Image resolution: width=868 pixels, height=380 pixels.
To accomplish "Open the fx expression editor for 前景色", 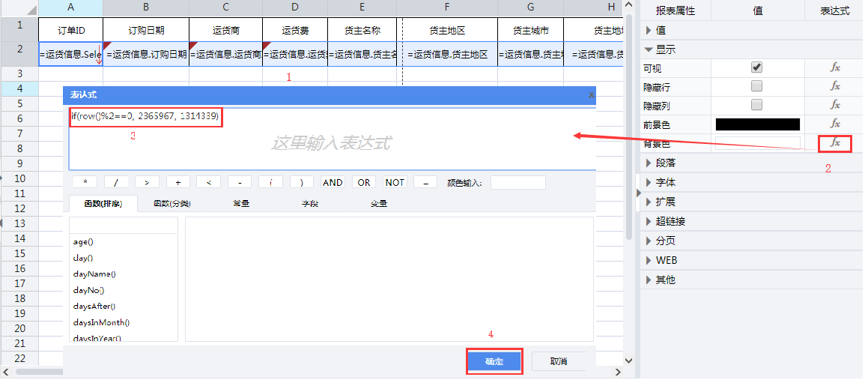I will click(835, 124).
